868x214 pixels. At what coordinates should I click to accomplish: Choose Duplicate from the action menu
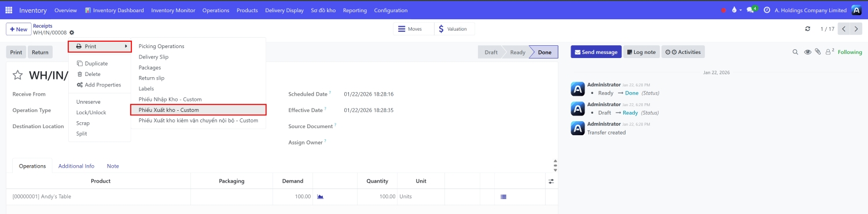(100, 63)
